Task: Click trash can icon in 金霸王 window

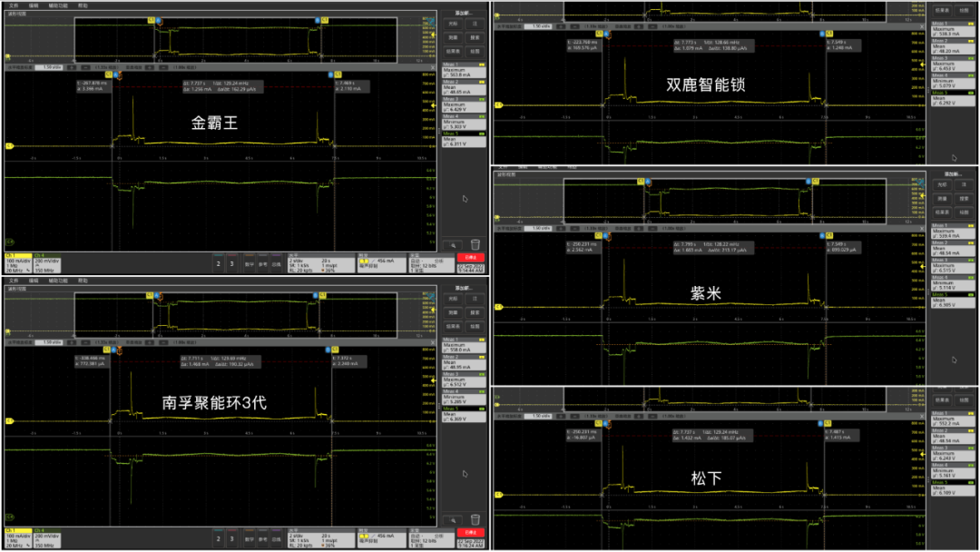Action: (475, 244)
